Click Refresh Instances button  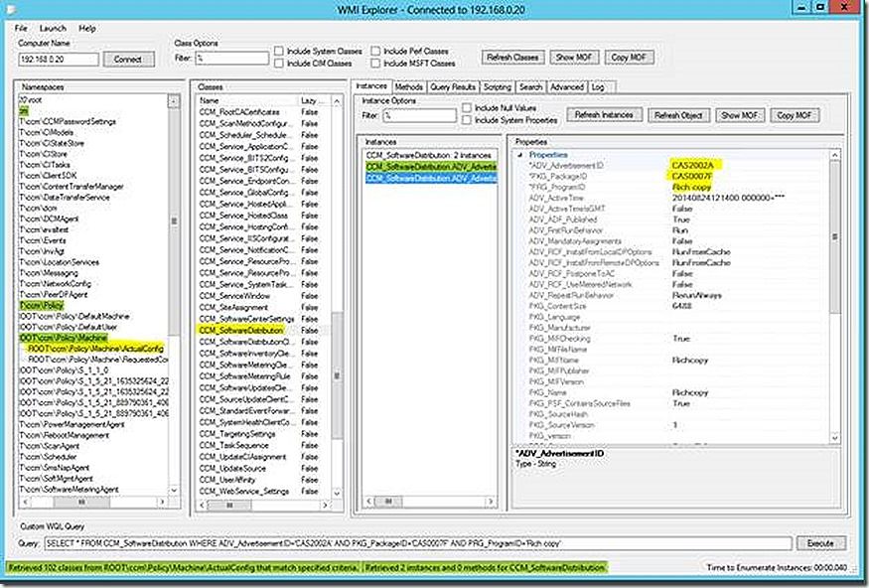tap(604, 115)
